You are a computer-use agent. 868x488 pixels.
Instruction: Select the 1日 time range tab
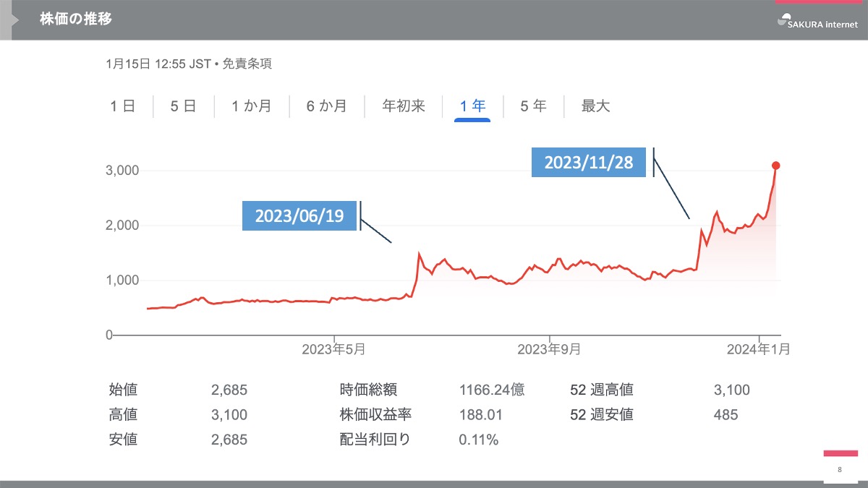click(x=123, y=106)
